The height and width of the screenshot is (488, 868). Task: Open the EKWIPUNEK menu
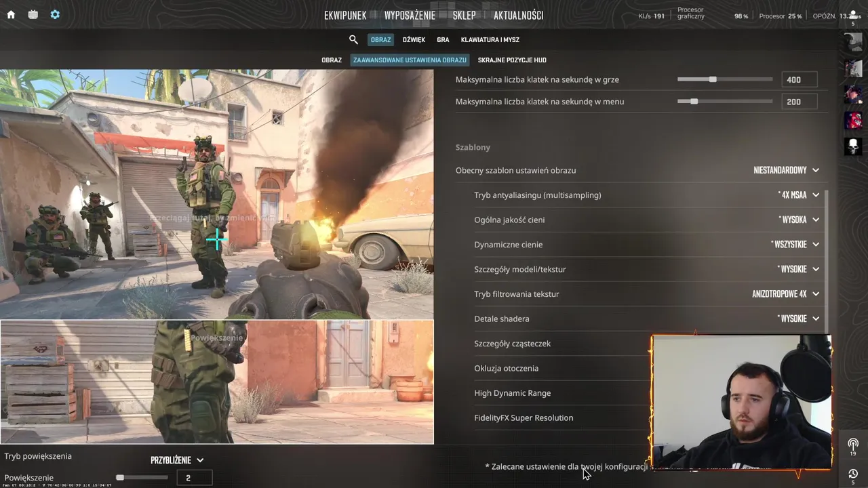point(345,15)
